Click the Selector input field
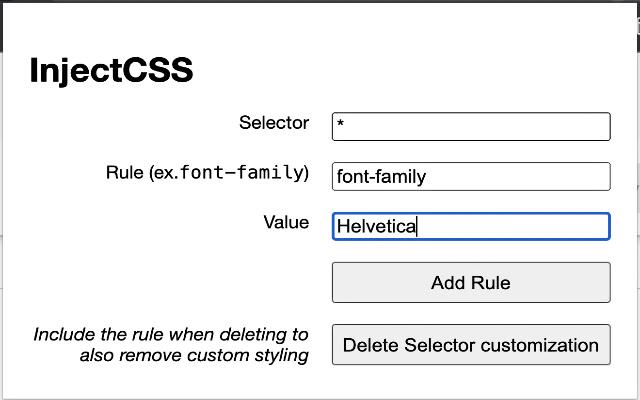Screen dimensions: 640x400 (x=470, y=127)
